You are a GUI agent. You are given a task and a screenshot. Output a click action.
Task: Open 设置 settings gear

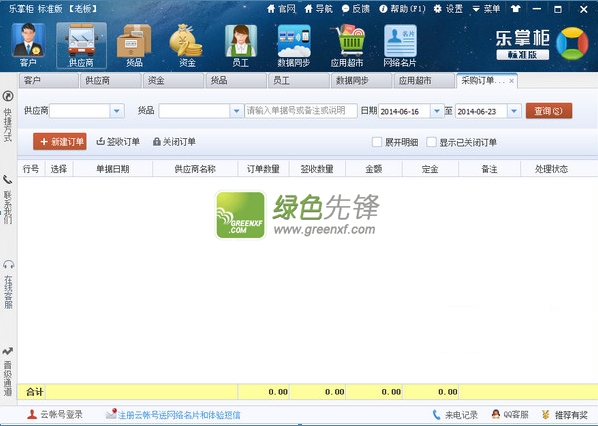[x=448, y=9]
